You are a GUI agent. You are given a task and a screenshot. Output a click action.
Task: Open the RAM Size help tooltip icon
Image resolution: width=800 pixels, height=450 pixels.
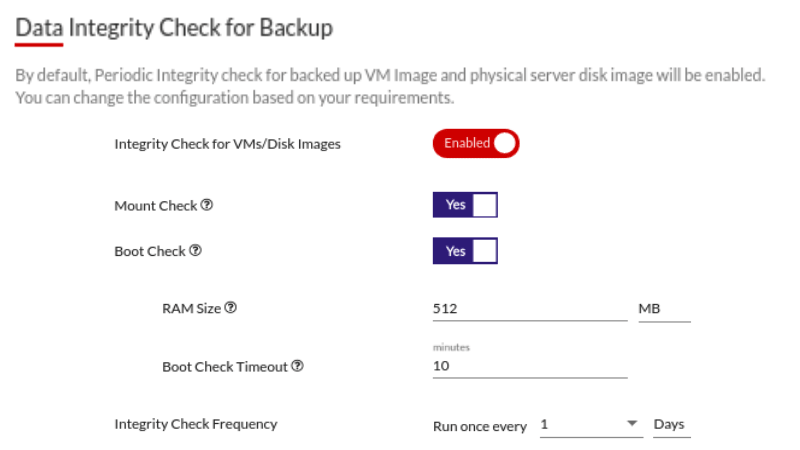coord(231,308)
